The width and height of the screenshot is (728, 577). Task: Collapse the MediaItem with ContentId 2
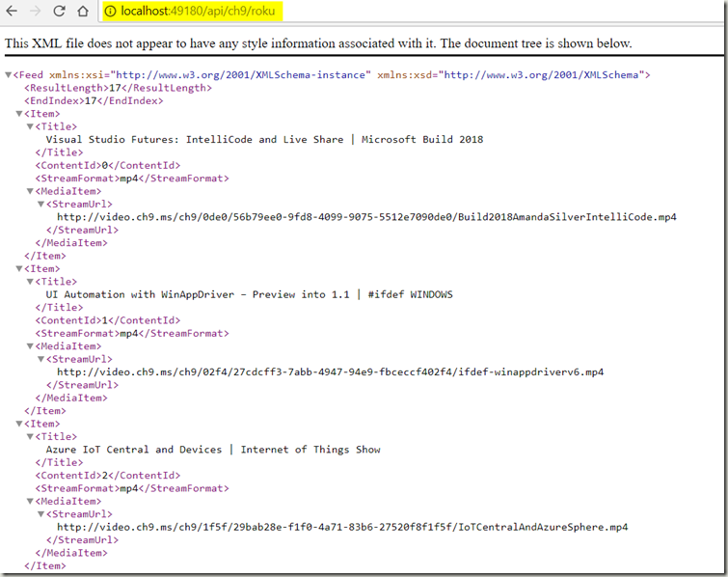[30, 502]
